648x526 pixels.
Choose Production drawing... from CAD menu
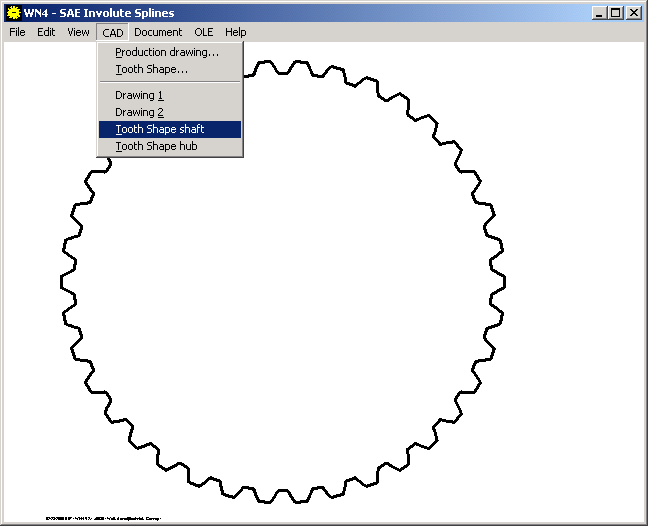click(x=167, y=52)
